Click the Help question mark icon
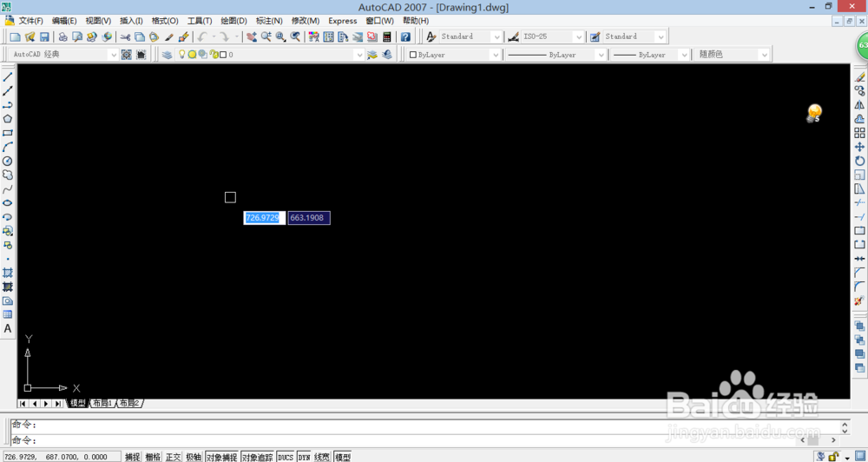The height and width of the screenshot is (462, 868). (x=405, y=37)
